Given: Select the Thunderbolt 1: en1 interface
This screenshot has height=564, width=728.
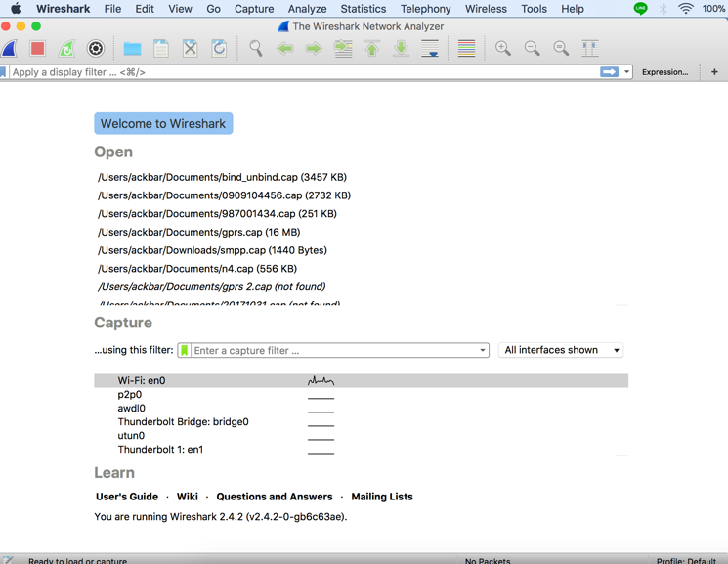Looking at the screenshot, I should click(361, 450).
